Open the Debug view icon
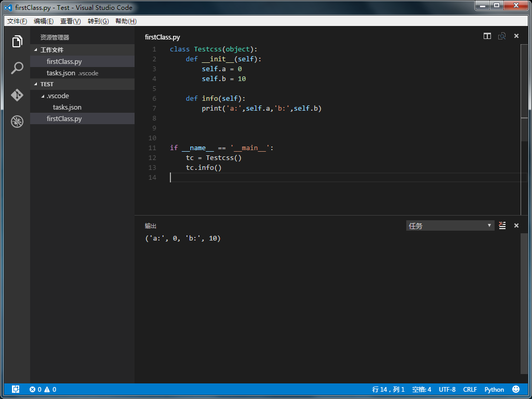The image size is (532, 399). (17, 122)
